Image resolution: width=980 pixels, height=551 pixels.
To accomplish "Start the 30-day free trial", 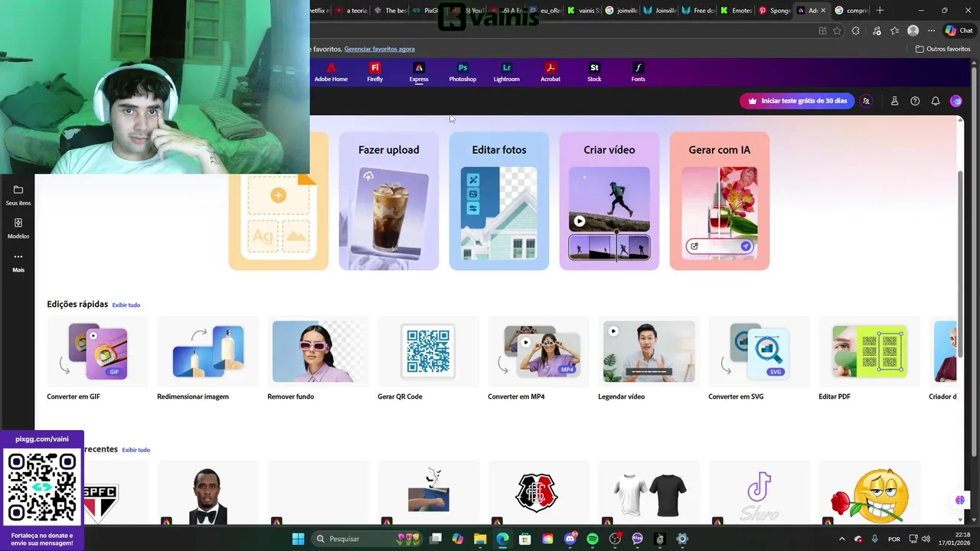I will [x=797, y=101].
